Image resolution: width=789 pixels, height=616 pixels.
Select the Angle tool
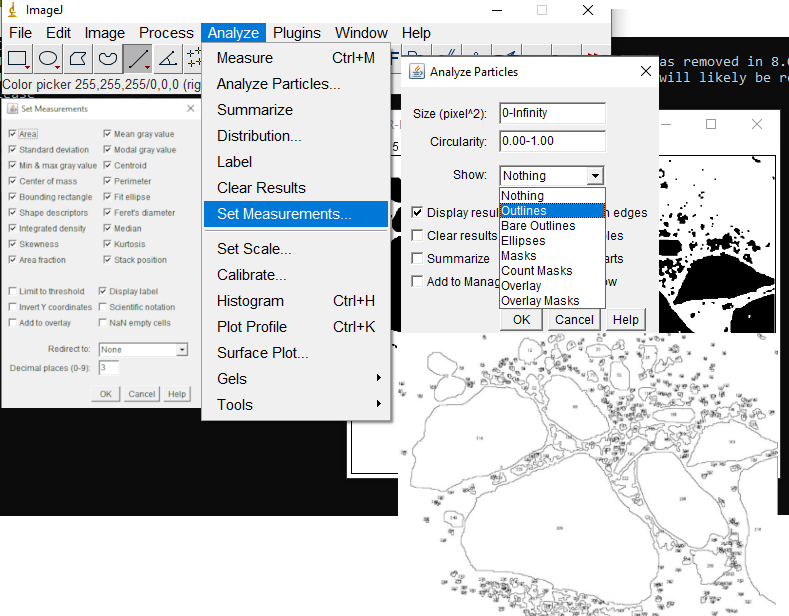click(x=168, y=59)
